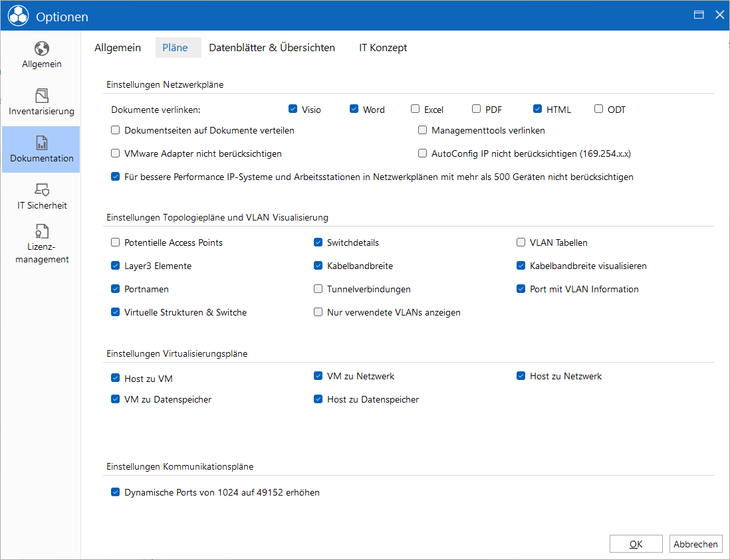Image resolution: width=730 pixels, height=560 pixels.
Task: Uncheck VM zu Datenspeicher
Action: (116, 399)
